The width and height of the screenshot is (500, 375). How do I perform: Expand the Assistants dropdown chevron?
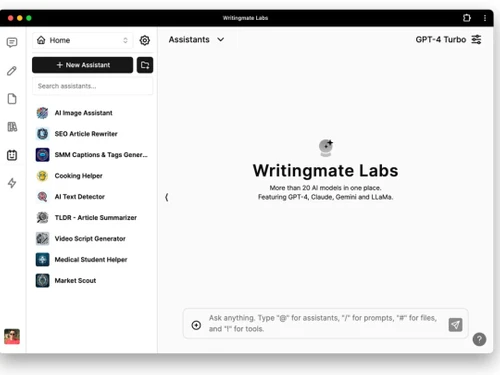coord(221,39)
